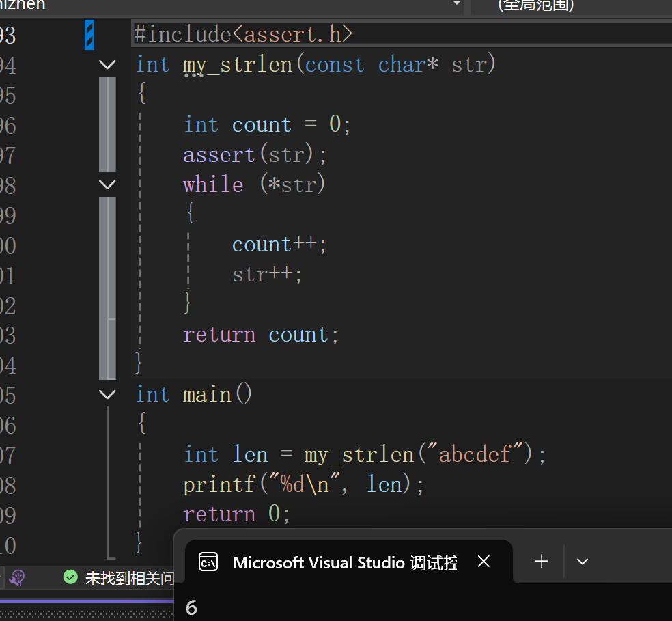The height and width of the screenshot is (621, 672).
Task: Click the str++; statement
Action: click(x=267, y=275)
